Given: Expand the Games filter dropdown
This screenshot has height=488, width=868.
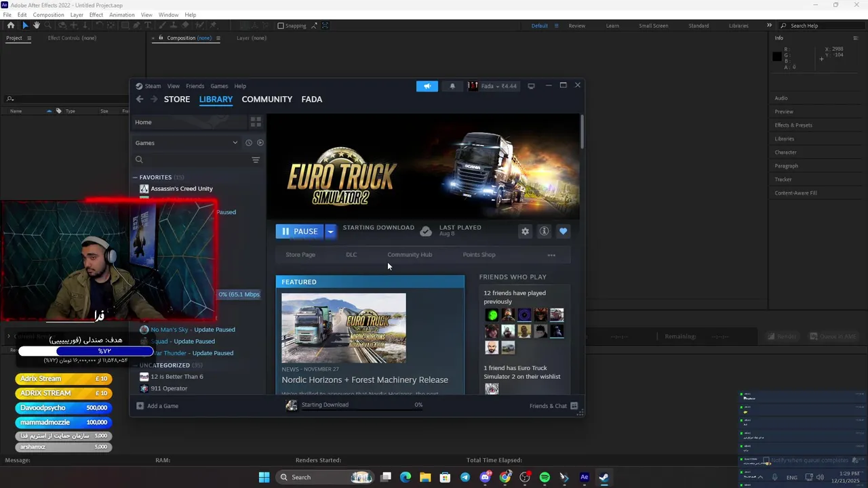Looking at the screenshot, I should click(x=235, y=143).
